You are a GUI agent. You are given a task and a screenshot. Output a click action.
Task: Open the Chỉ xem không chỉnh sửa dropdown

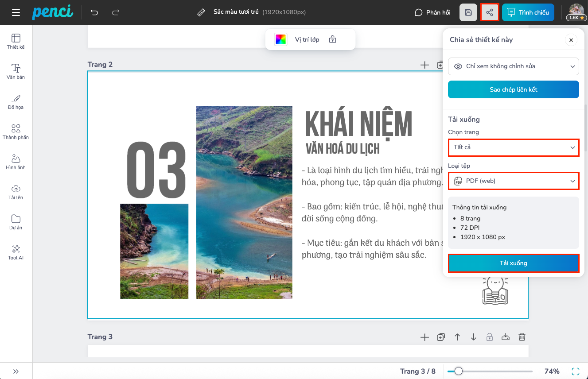tap(513, 66)
